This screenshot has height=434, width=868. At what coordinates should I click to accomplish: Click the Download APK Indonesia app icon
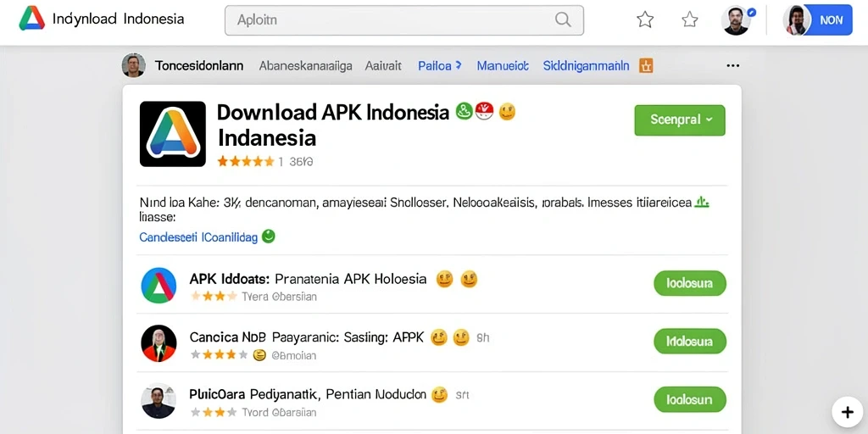173,134
